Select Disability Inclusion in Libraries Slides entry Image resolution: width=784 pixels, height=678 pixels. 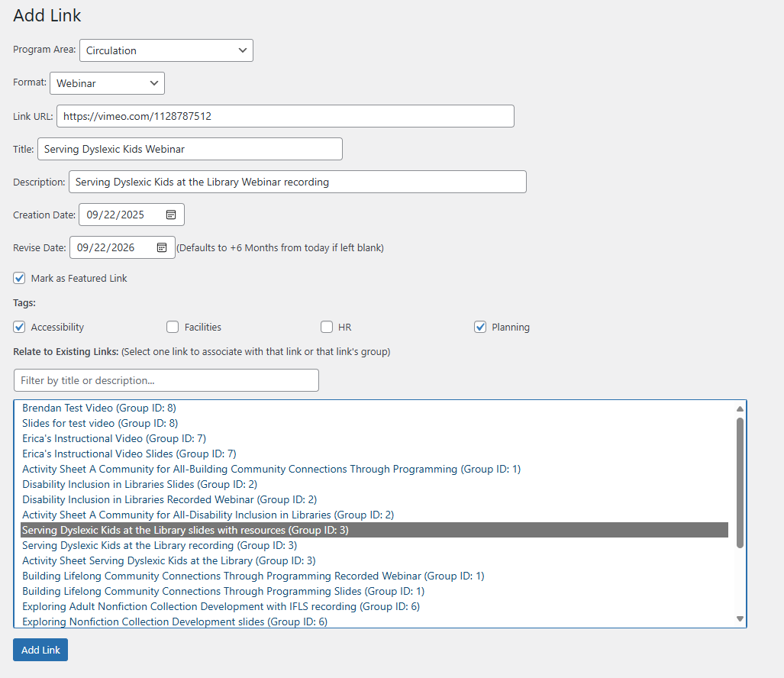pos(140,484)
